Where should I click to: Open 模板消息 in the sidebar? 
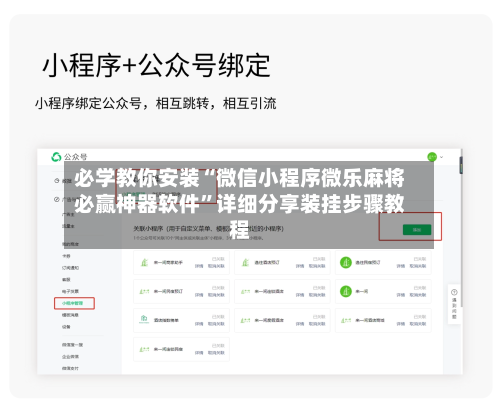pos(70,315)
